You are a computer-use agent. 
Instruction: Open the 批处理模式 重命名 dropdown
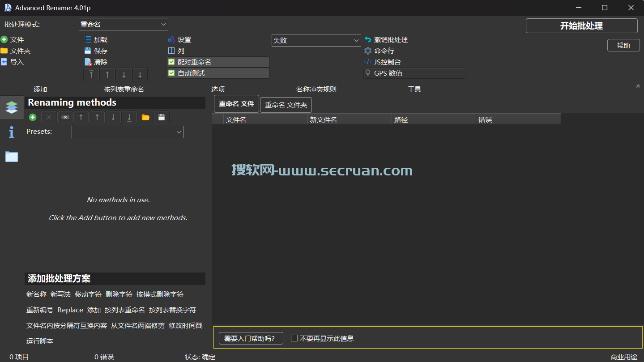(x=123, y=25)
